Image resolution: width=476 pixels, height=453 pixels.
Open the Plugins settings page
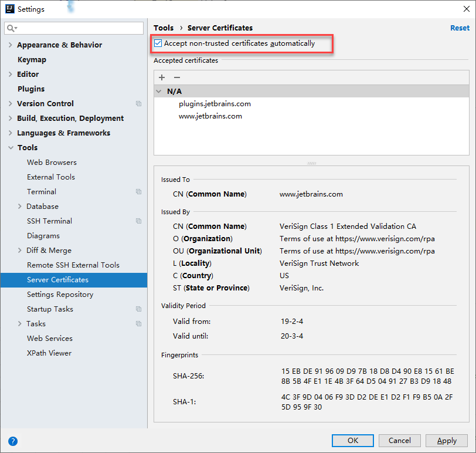[31, 89]
